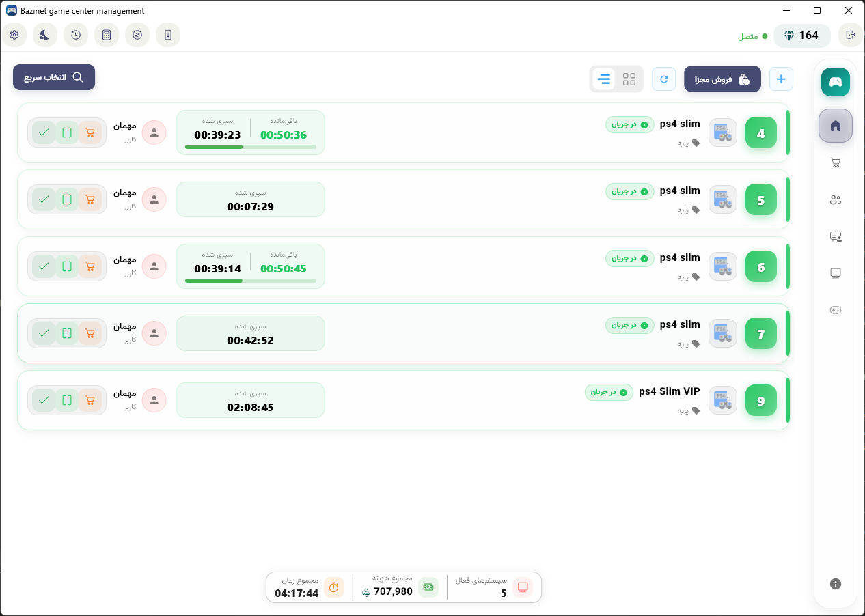Image resolution: width=865 pixels, height=616 pixels.
Task: Finish the session on system 6
Action: click(44, 266)
